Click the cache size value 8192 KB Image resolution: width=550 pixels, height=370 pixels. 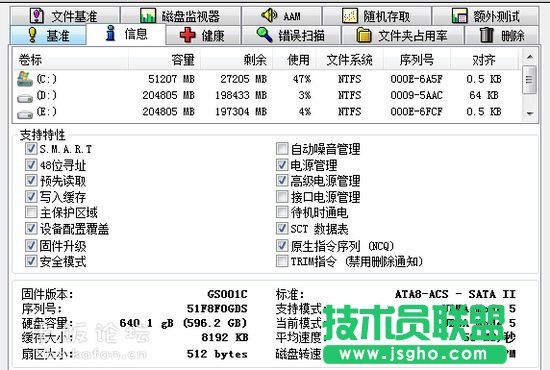click(225, 338)
